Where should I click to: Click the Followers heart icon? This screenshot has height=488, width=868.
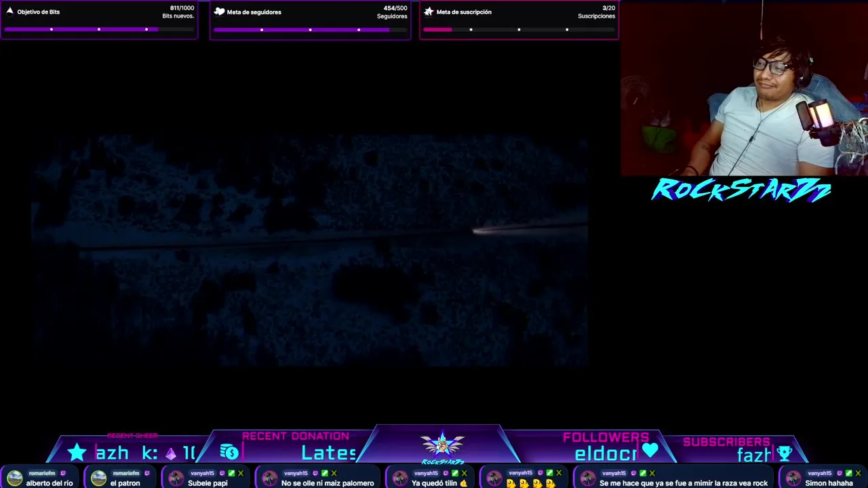pos(650,450)
